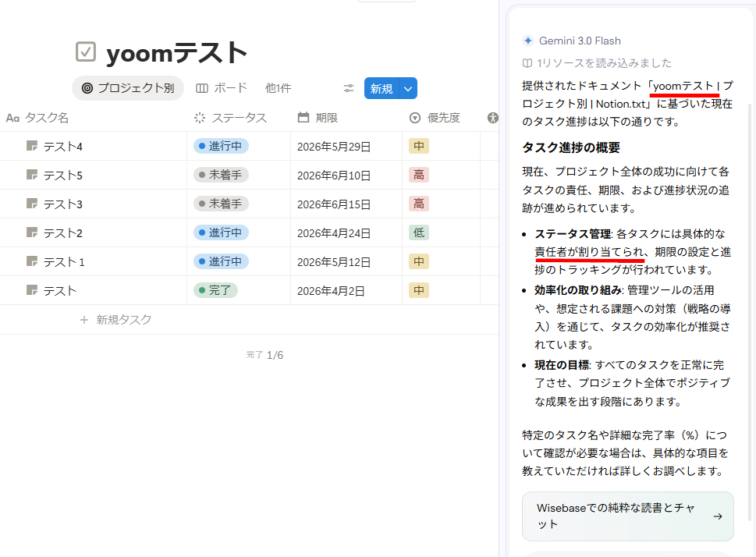Click priority tag 高 for テスト5

pos(419,175)
